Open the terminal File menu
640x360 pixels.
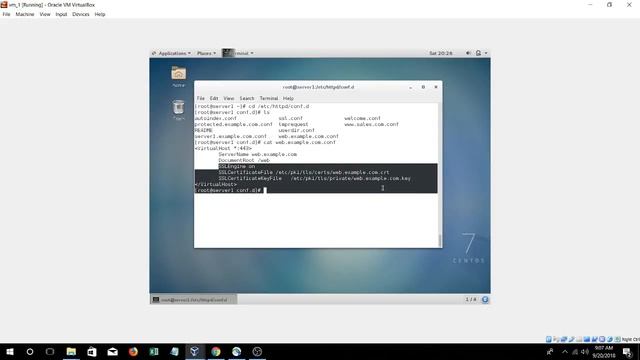tap(201, 98)
